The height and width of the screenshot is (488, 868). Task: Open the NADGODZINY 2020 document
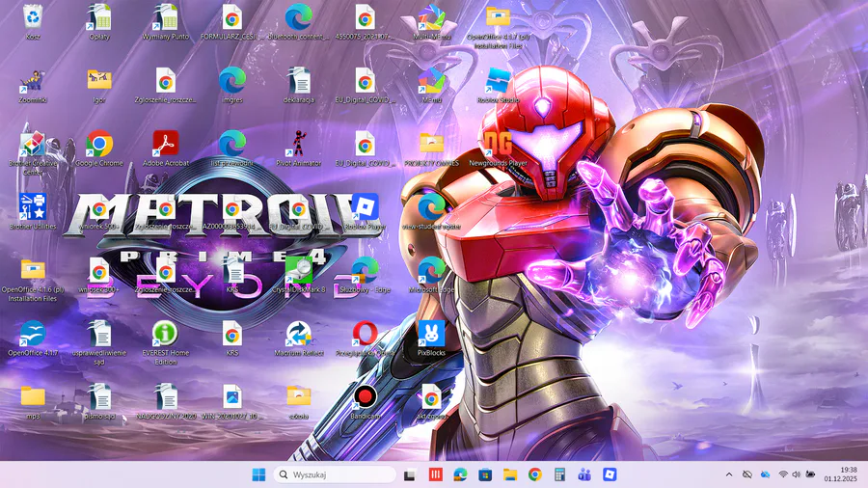point(166,396)
